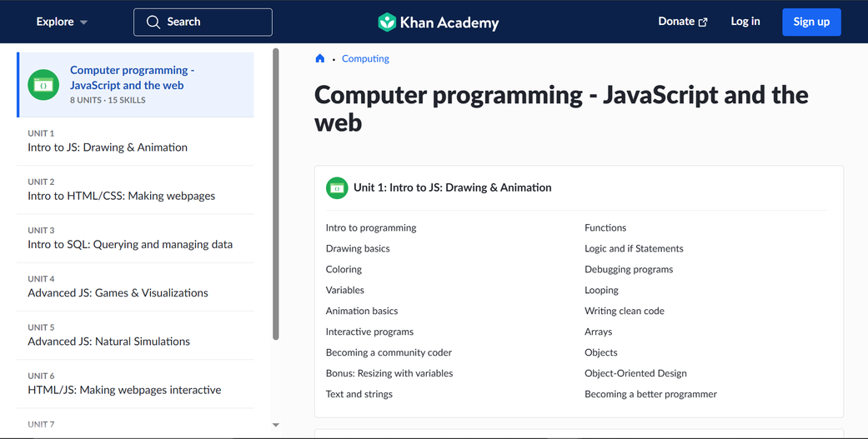
Task: Open Becoming a community coder lesson
Action: [389, 352]
